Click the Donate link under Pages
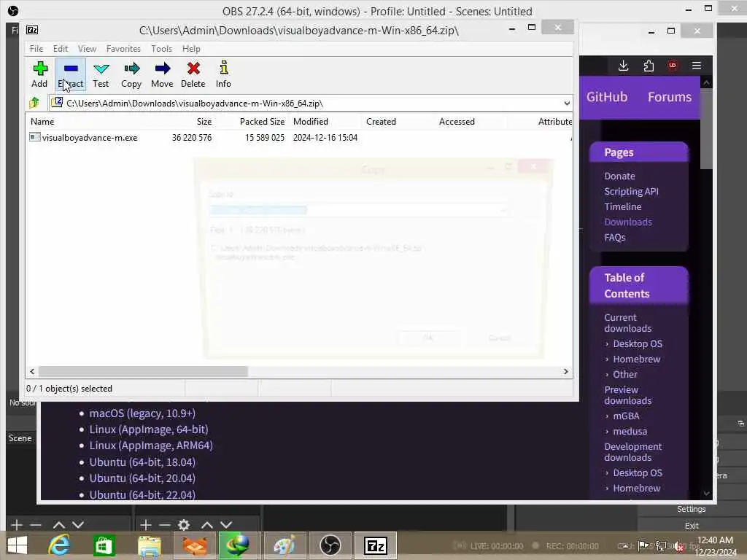 pos(619,176)
